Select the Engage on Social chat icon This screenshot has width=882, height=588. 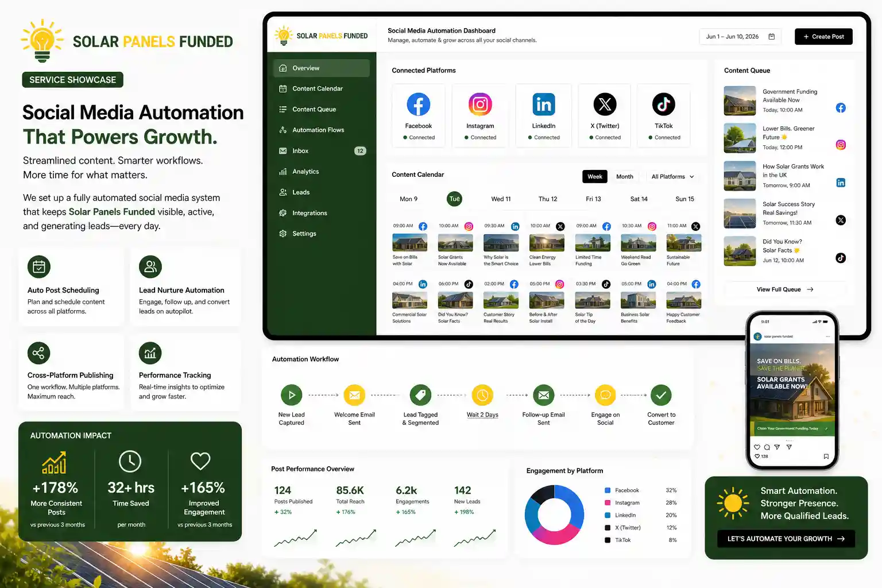[x=605, y=395]
